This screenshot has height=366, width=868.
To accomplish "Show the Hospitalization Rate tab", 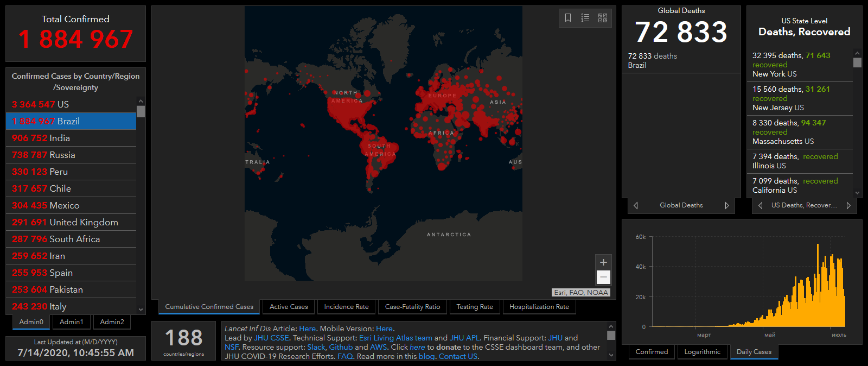I will (539, 307).
